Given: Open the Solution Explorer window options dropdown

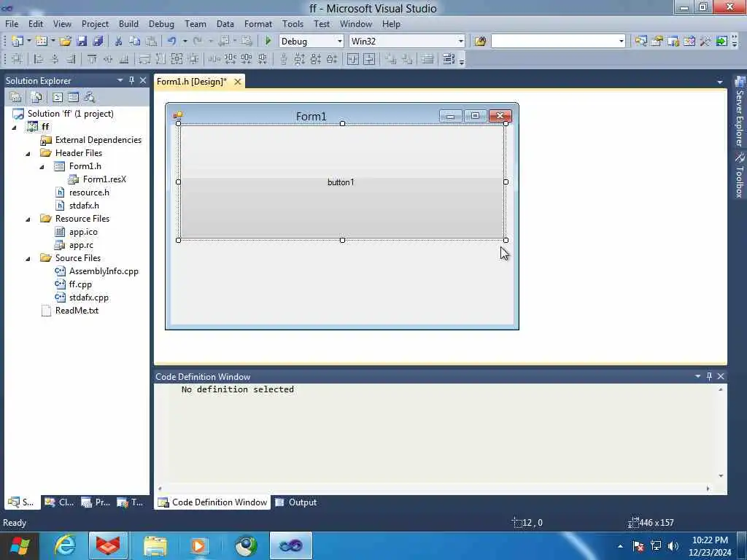Looking at the screenshot, I should pos(120,80).
